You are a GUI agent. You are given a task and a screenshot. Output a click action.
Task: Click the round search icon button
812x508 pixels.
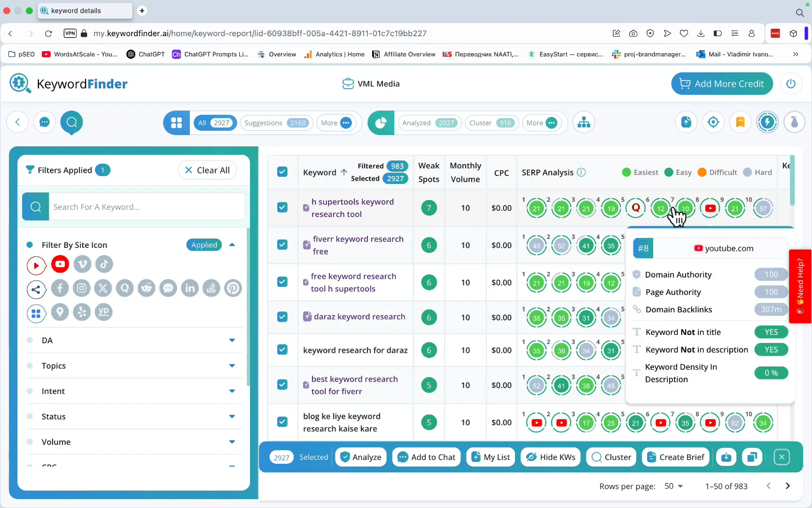click(72, 122)
